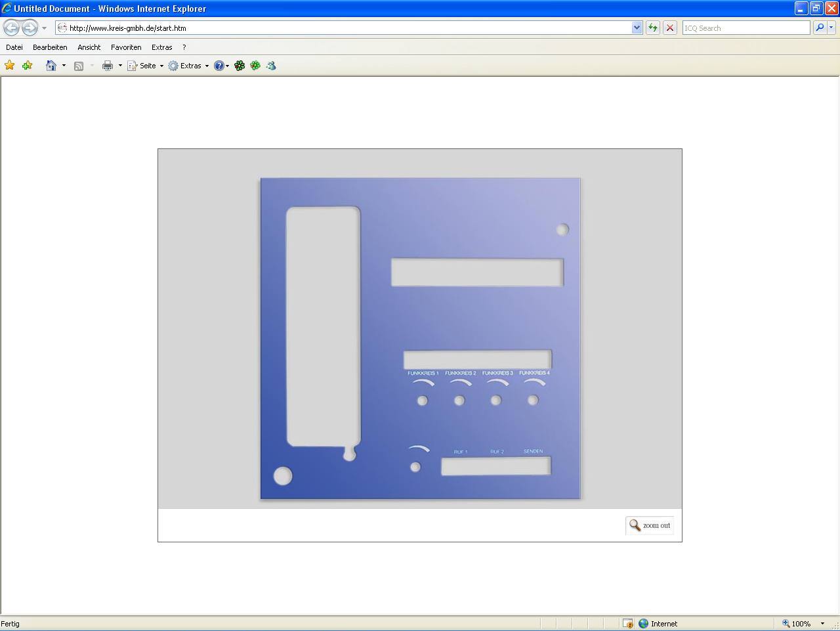This screenshot has height=631, width=840.
Task: Go to the Home page icon
Action: 51,66
